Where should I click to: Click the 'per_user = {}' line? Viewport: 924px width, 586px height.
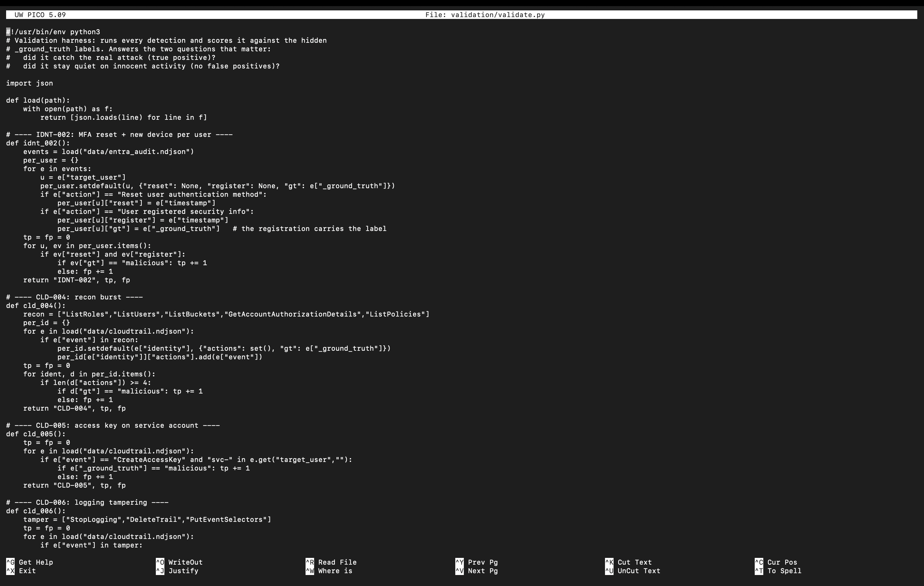coord(51,160)
